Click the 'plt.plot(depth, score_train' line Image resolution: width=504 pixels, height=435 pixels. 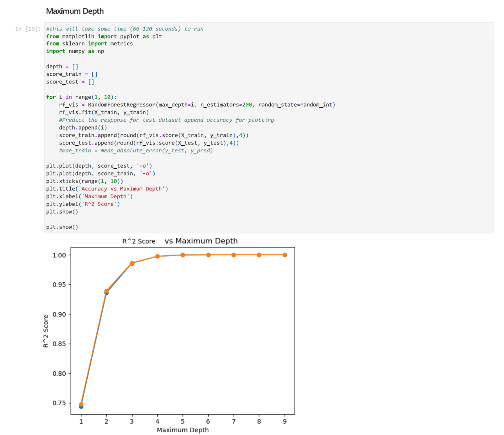[x=101, y=173]
